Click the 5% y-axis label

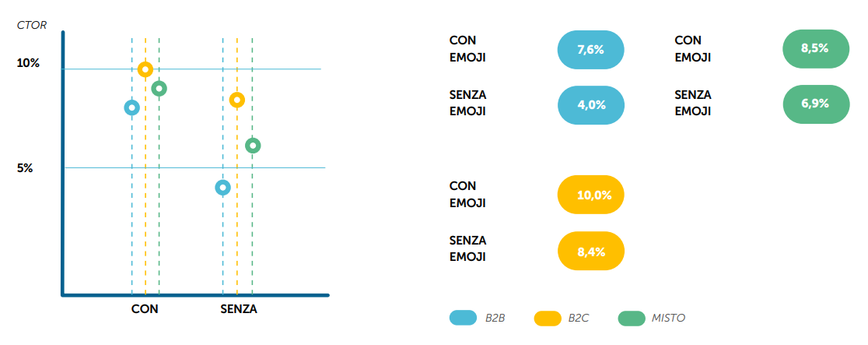pyautogui.click(x=26, y=168)
